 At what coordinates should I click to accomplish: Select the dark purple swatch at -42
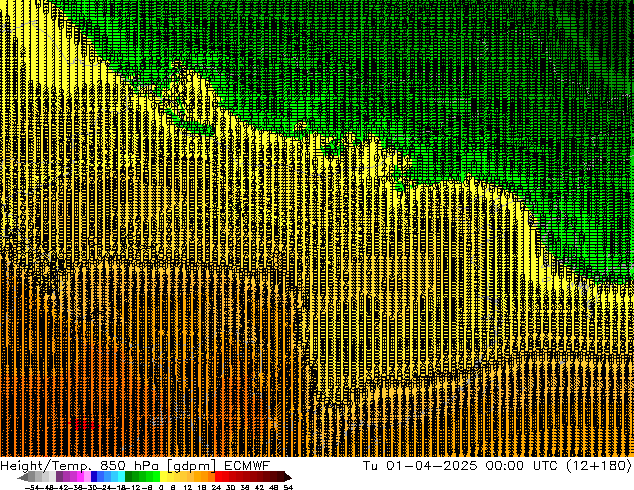click(x=59, y=476)
